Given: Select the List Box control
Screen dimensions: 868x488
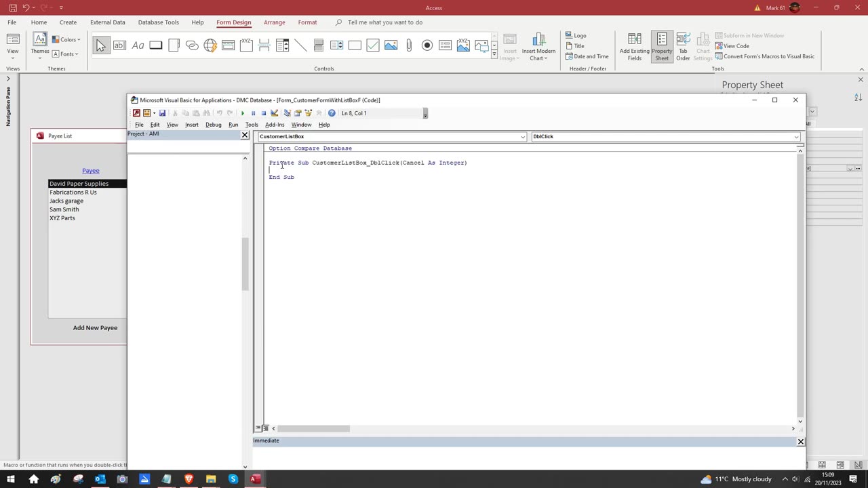Looking at the screenshot, I should click(x=336, y=45).
